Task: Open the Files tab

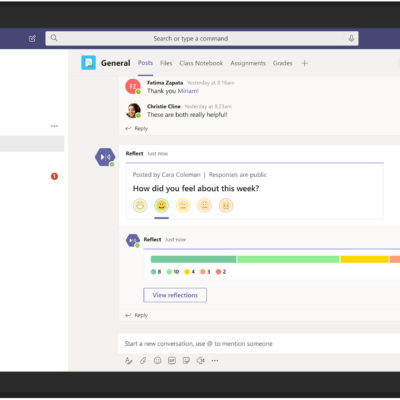Action: point(166,63)
